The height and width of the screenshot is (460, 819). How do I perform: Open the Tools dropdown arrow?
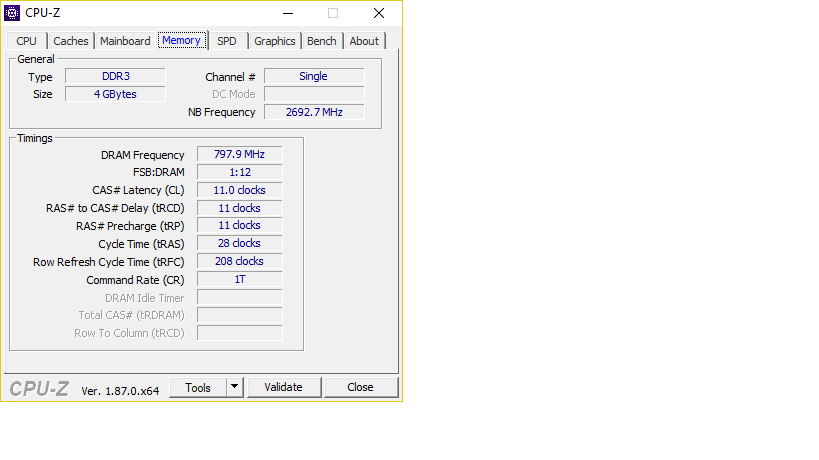(x=235, y=387)
